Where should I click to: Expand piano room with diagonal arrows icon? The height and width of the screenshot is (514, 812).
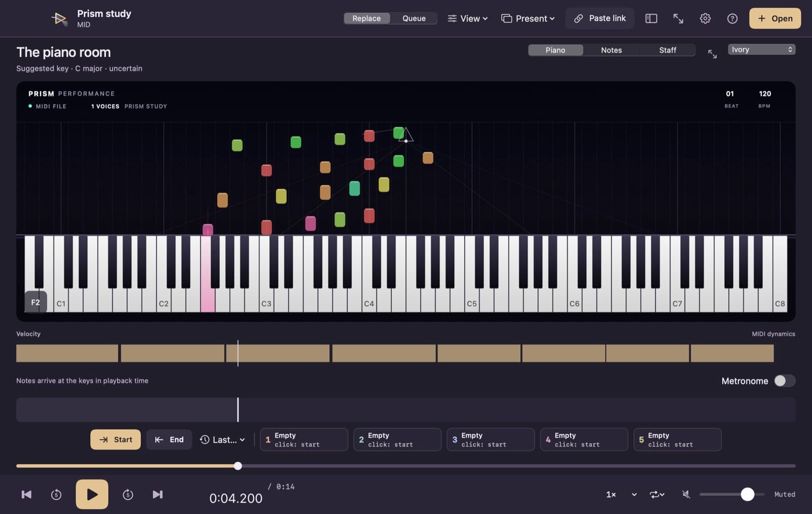[713, 54]
